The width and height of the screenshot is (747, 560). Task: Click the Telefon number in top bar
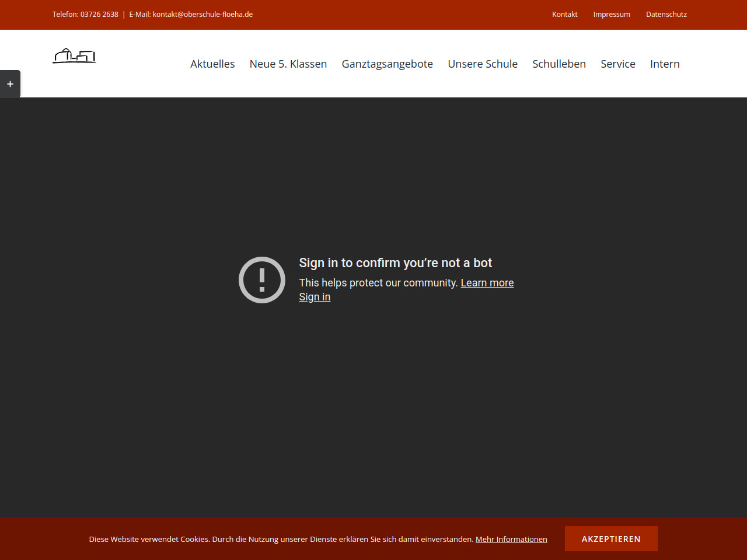(99, 15)
